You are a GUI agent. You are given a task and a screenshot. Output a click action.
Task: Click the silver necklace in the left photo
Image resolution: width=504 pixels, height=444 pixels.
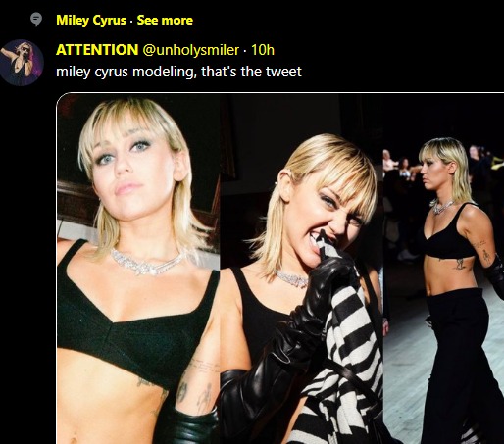pyautogui.click(x=149, y=262)
